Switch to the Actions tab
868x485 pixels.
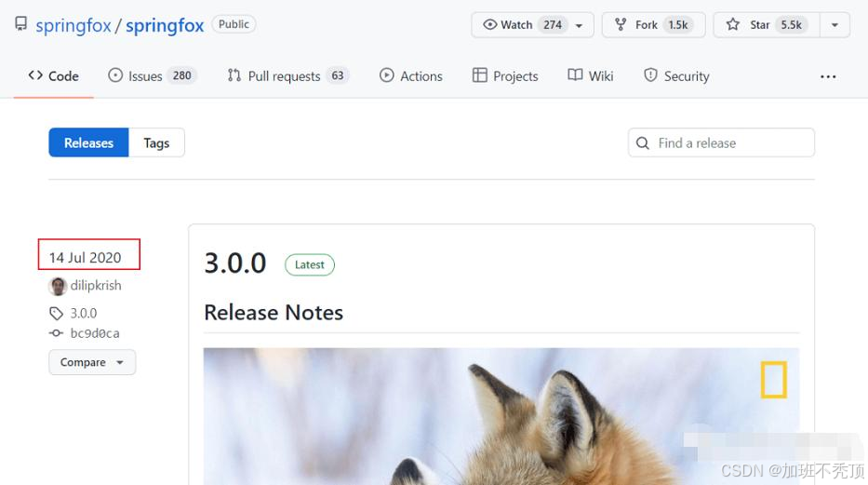(x=411, y=75)
